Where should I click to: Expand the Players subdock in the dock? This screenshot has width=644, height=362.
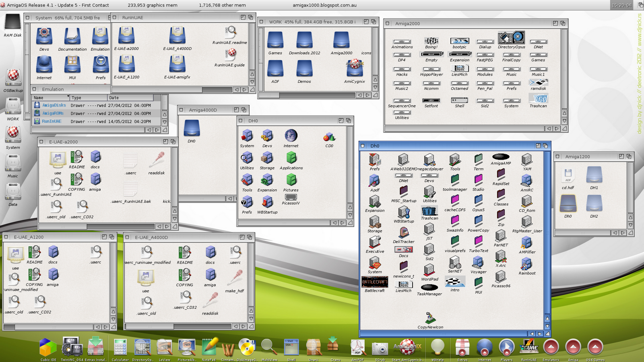506,348
